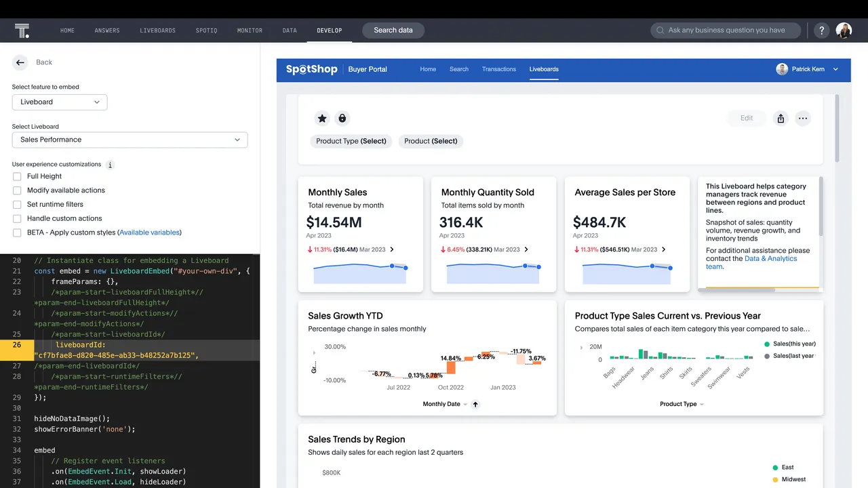
Task: Open the Select feature to embed dropdown
Action: tap(60, 102)
